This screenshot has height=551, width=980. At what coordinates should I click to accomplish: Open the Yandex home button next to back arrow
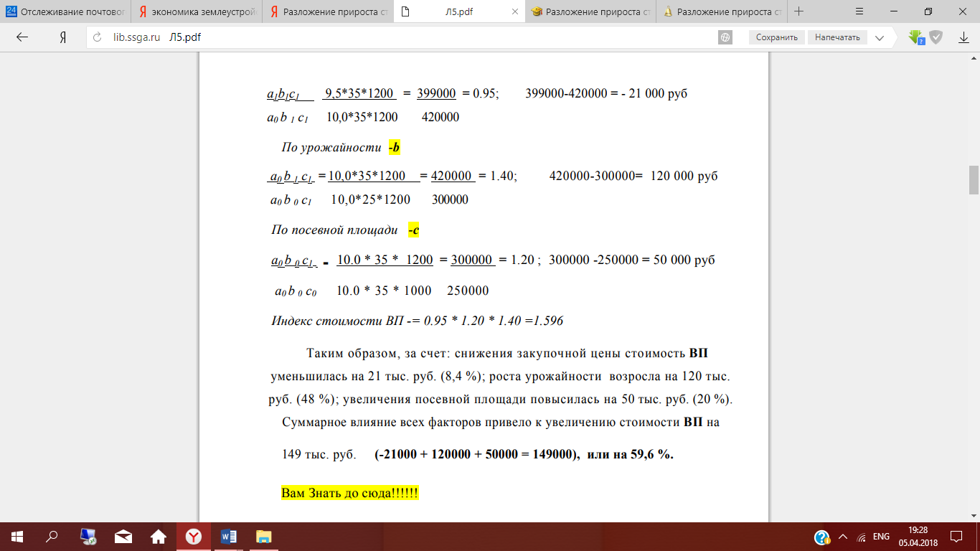pyautogui.click(x=63, y=37)
